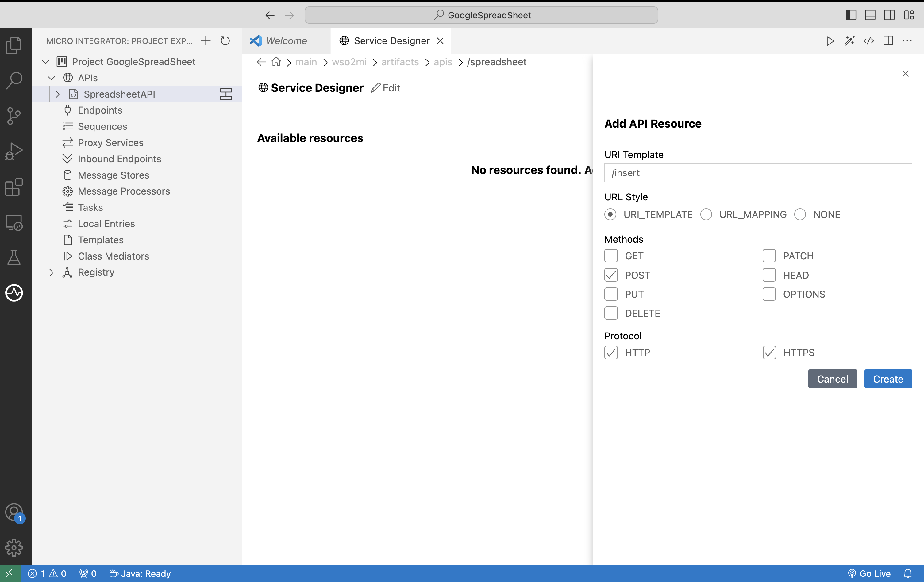Go forward with the title bar arrow
924x582 pixels.
tap(289, 15)
